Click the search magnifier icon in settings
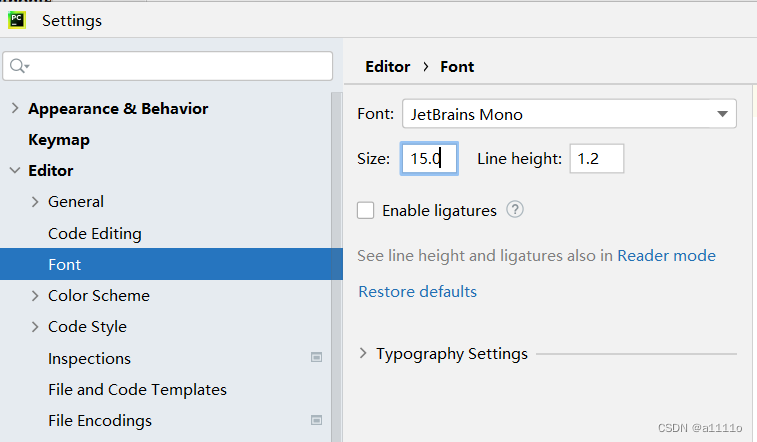Screen dimensions: 757x442 pyautogui.click(x=19, y=66)
